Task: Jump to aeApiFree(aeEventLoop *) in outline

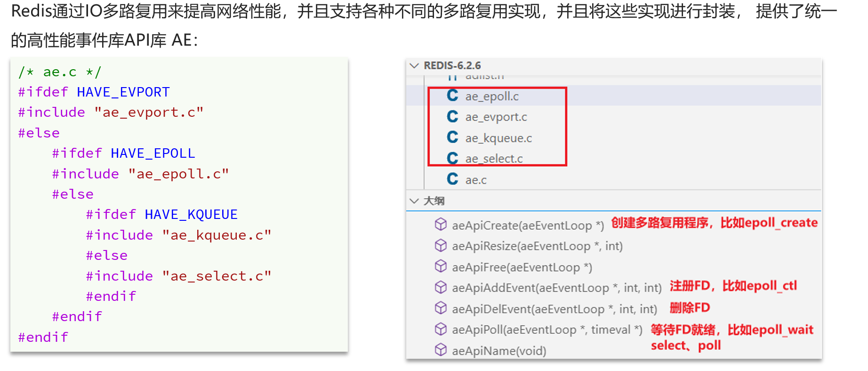Action: coord(522,267)
